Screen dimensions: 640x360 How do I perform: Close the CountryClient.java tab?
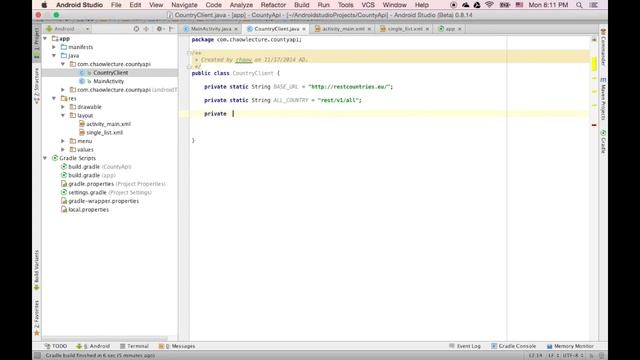tap(304, 29)
